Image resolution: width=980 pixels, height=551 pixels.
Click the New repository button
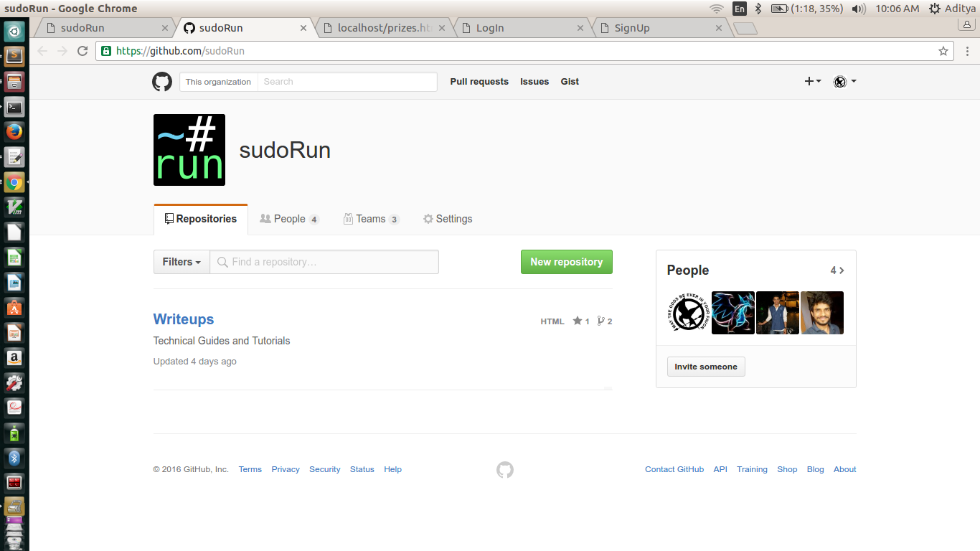coord(567,262)
